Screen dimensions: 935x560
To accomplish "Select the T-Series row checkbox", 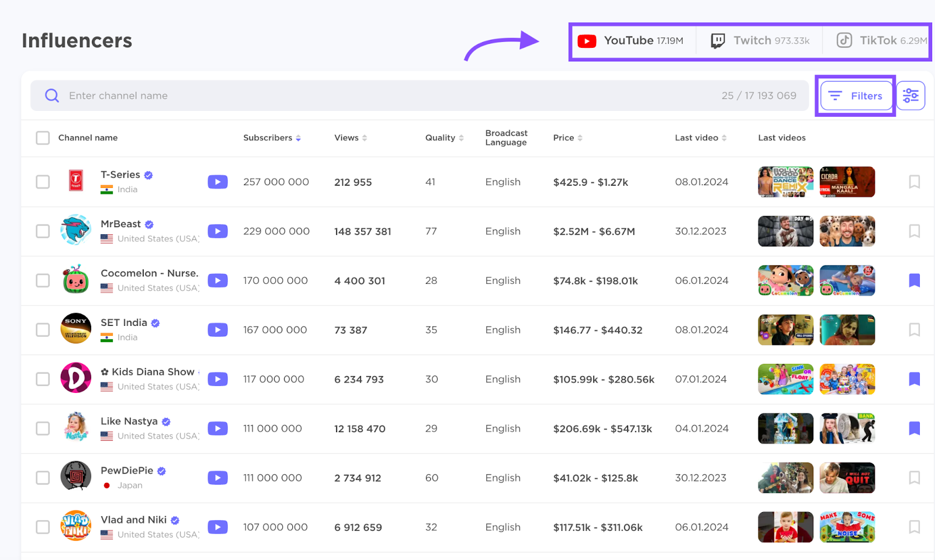I will 43,182.
